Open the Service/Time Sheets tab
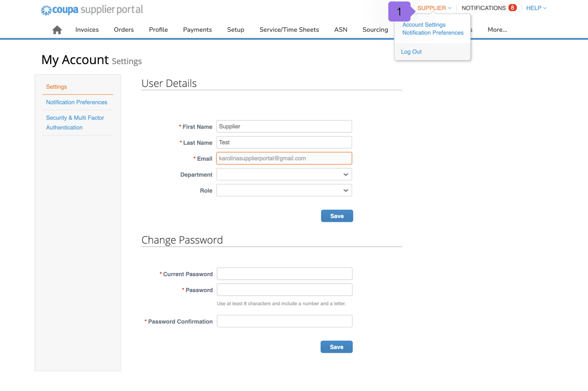The image size is (588, 391). coord(289,30)
